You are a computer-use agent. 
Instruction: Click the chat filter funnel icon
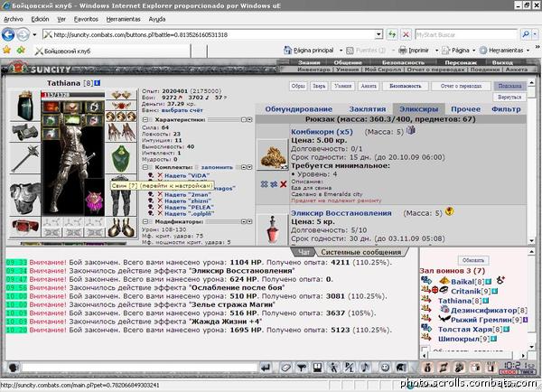(x=302, y=368)
